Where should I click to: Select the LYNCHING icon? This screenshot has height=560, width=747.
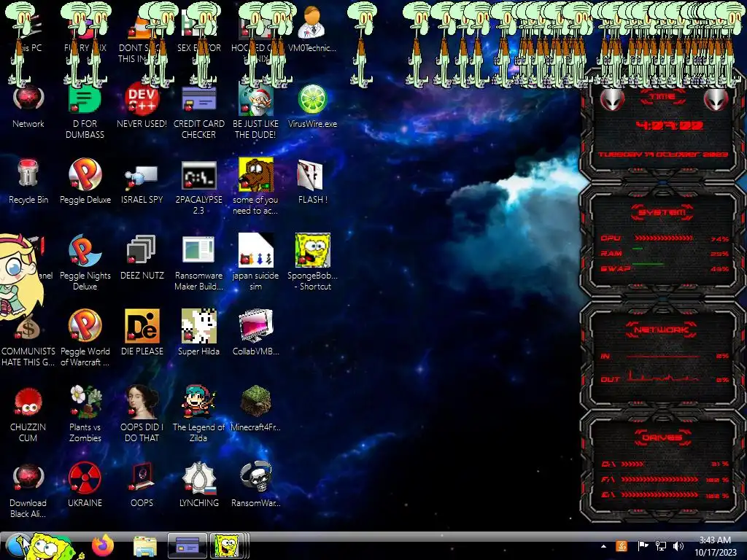click(x=198, y=485)
